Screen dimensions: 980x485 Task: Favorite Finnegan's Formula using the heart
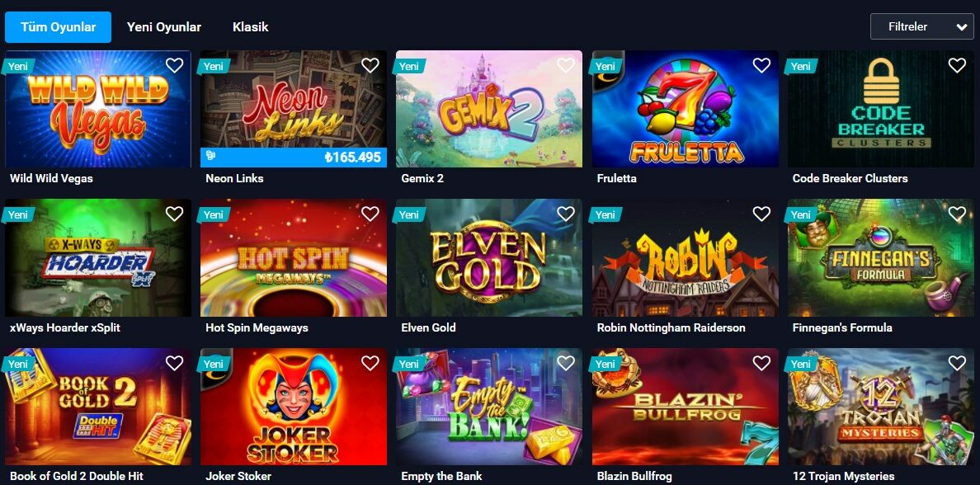tap(957, 214)
